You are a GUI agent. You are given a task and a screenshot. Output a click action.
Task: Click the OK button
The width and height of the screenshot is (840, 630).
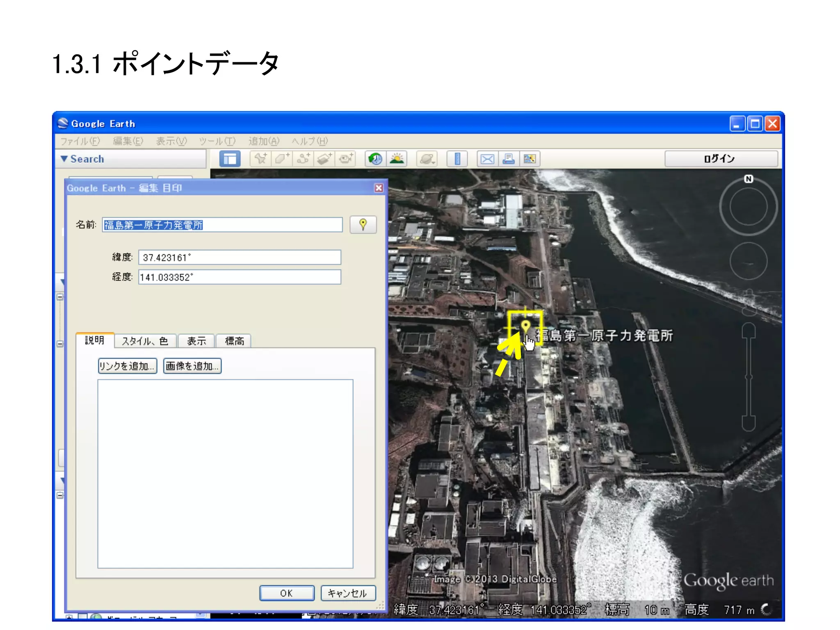click(287, 593)
